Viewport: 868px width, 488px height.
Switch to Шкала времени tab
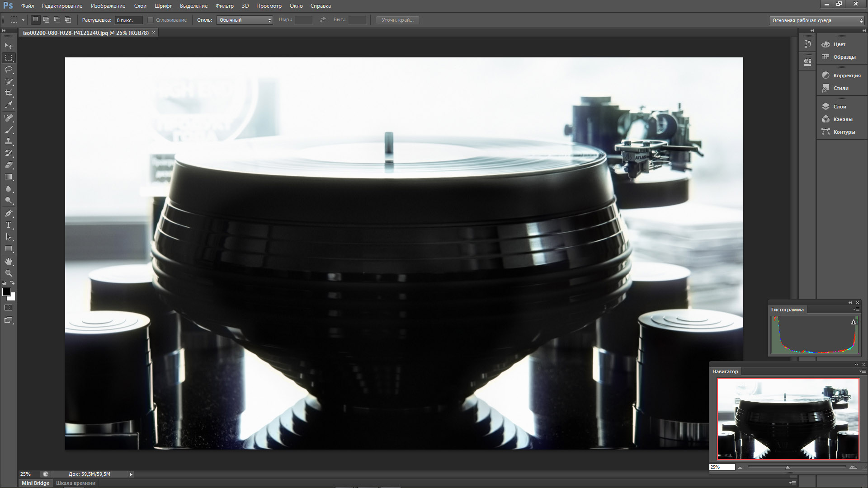coord(75,483)
